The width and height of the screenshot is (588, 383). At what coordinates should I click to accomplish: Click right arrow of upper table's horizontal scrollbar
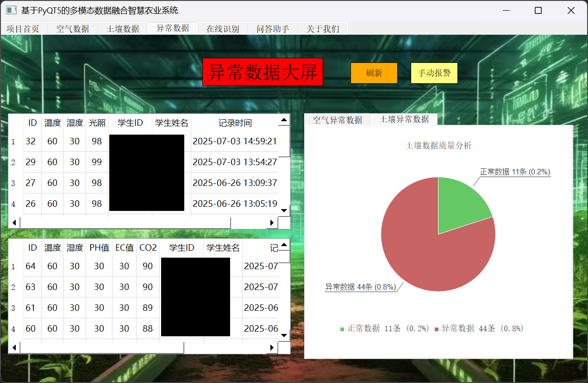click(x=272, y=222)
